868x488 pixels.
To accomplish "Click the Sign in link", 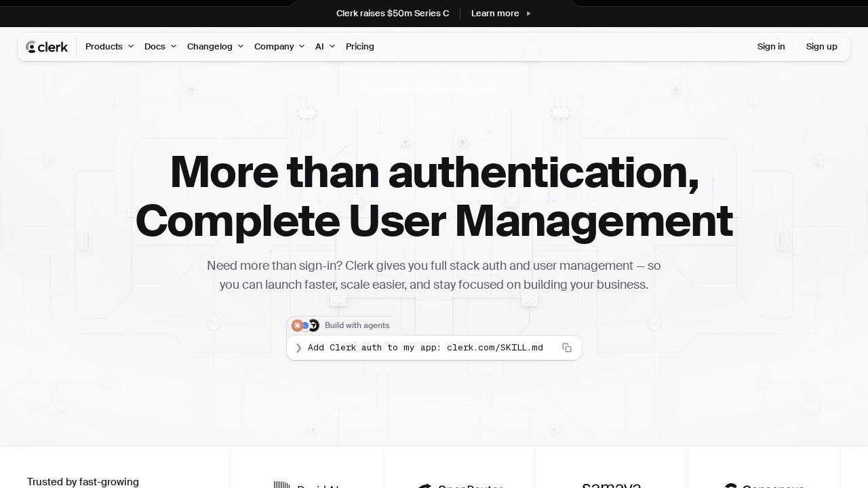I will click(771, 47).
